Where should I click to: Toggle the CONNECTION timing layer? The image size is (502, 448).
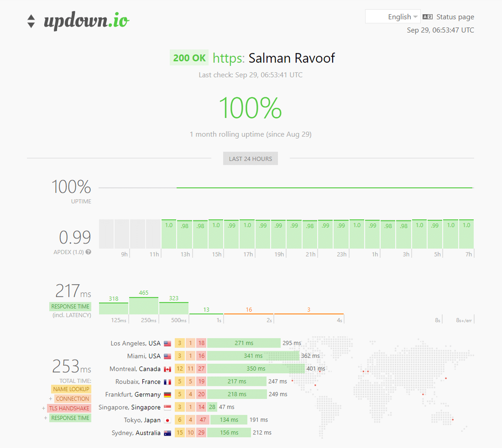tap(72, 398)
